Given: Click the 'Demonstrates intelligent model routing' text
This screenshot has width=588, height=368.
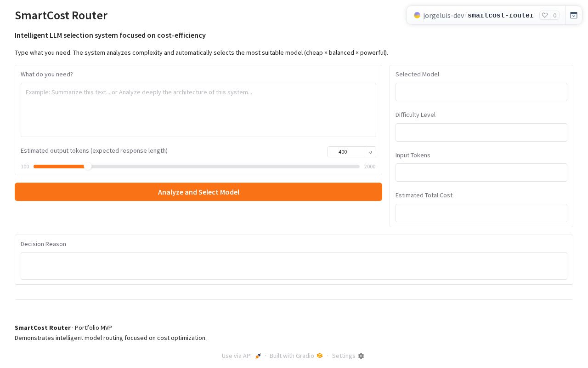Looking at the screenshot, I should point(111,338).
